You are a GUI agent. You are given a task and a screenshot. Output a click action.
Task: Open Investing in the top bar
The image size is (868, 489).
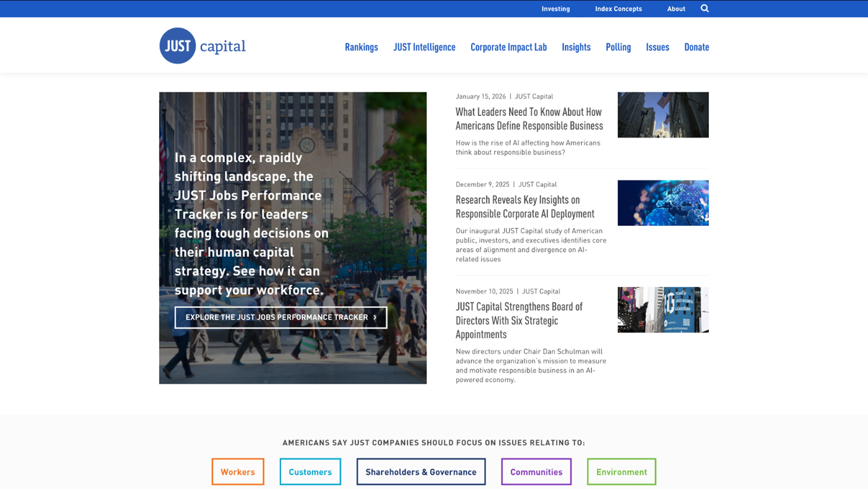point(556,9)
